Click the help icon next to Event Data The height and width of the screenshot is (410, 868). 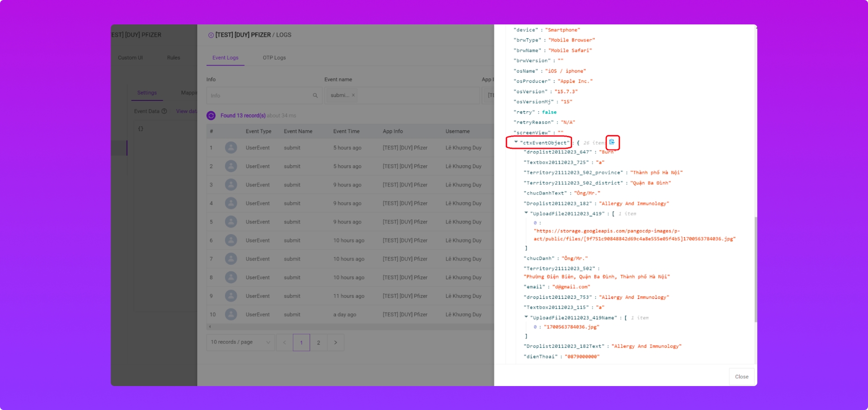(x=164, y=112)
